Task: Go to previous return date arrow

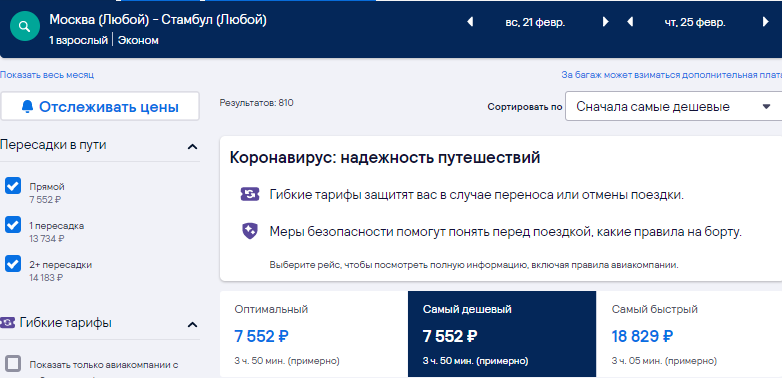Action: 629,22
